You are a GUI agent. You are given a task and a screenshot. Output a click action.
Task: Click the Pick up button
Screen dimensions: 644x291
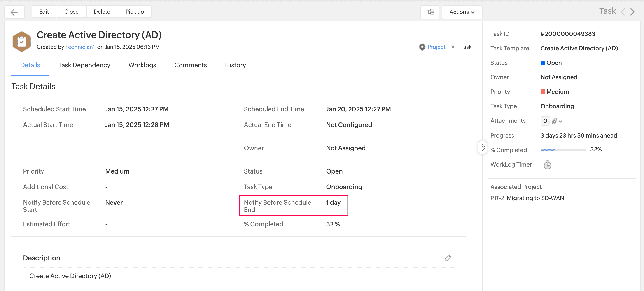[x=135, y=12]
